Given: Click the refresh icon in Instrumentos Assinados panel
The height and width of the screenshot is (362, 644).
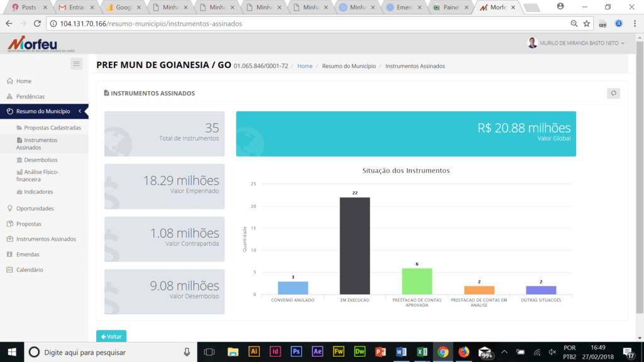Looking at the screenshot, I should point(613,93).
